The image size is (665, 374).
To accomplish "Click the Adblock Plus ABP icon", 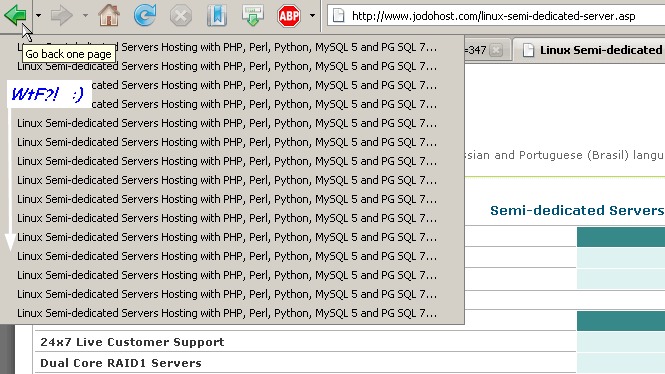I will point(289,16).
